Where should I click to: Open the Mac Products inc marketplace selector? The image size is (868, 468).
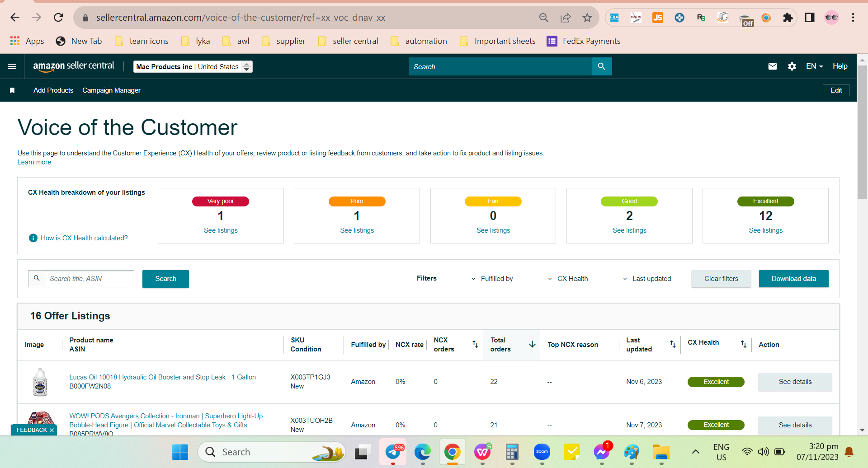[193, 66]
